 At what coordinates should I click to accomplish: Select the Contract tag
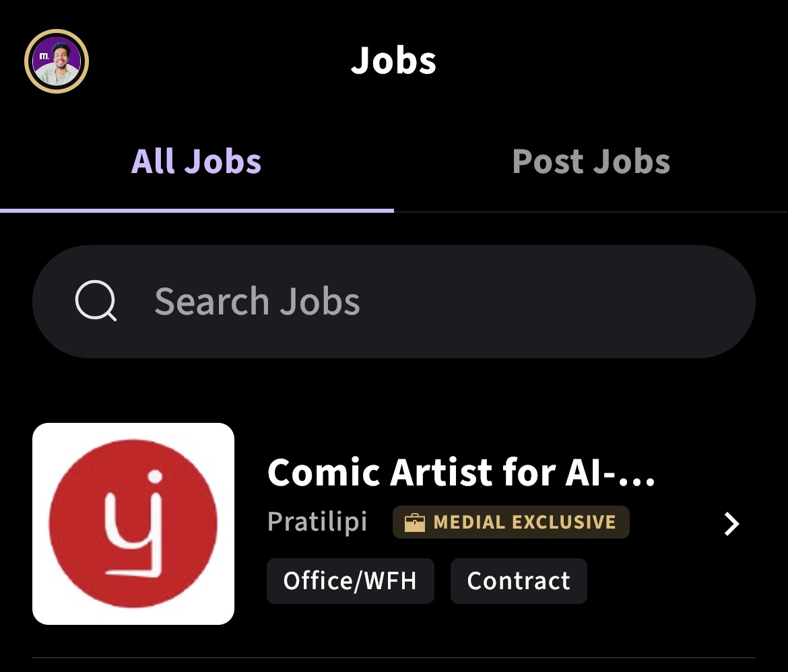click(x=519, y=580)
